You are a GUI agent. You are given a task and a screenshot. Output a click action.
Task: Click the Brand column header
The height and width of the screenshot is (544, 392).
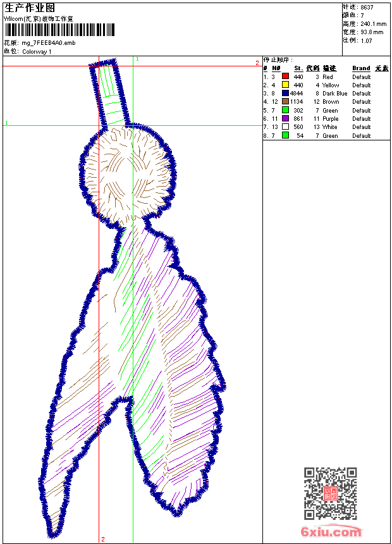361,68
